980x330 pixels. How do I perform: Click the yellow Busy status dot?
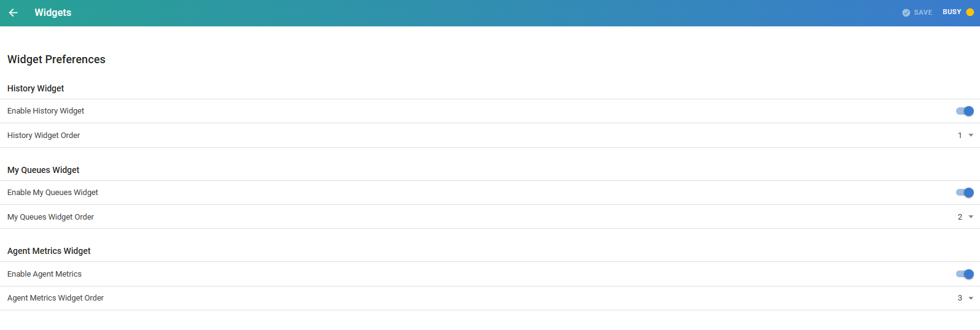[x=970, y=12]
